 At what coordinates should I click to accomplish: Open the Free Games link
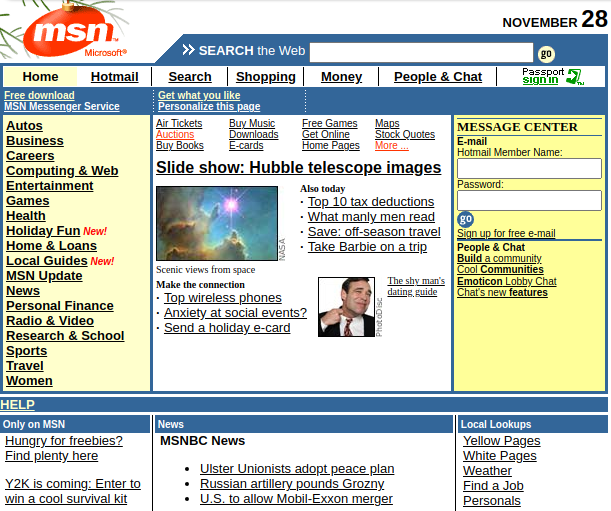[329, 123]
